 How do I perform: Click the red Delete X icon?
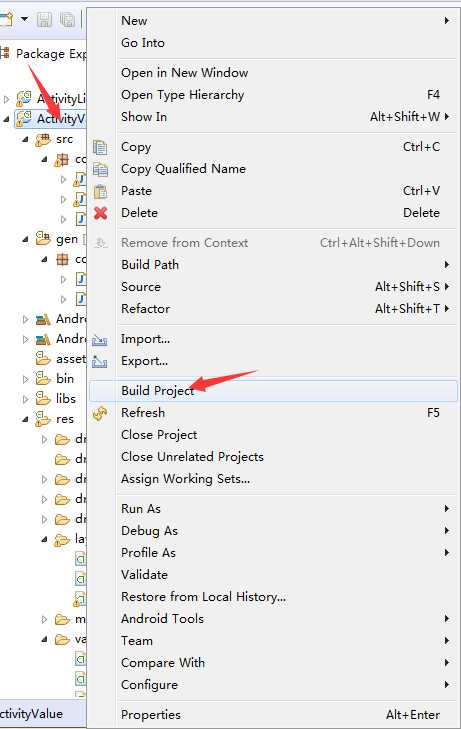100,213
